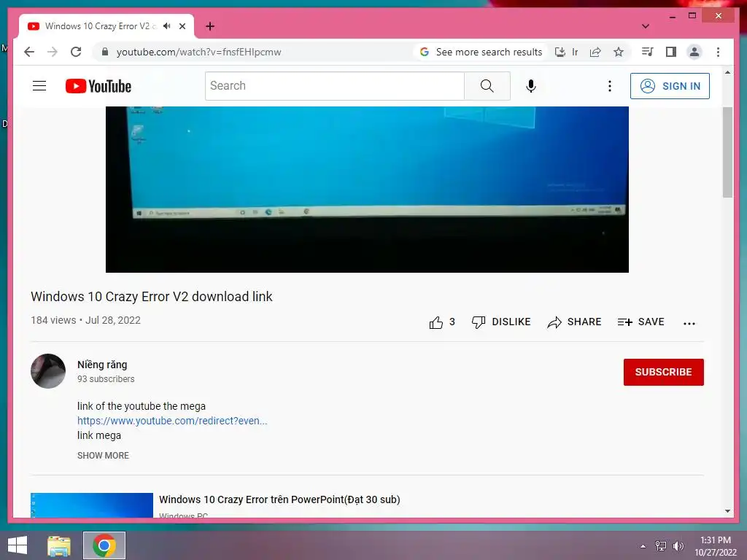Click the DISLIKE button
Screen dimensions: 747x560
click(x=500, y=322)
